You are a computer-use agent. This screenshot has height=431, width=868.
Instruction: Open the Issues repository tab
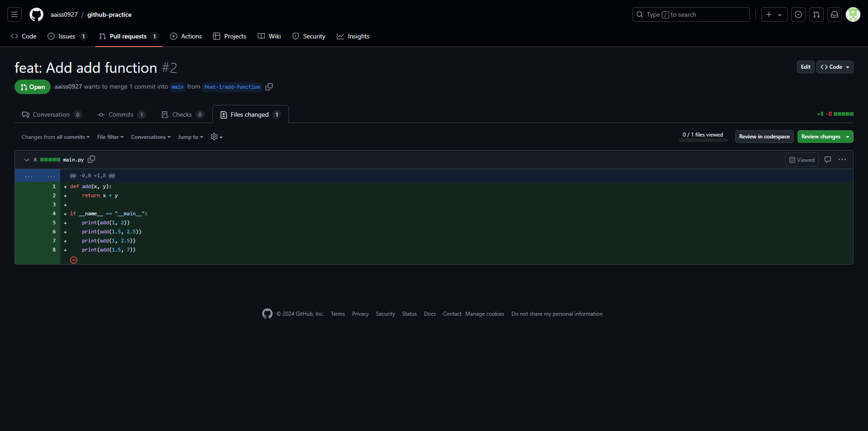pyautogui.click(x=67, y=36)
